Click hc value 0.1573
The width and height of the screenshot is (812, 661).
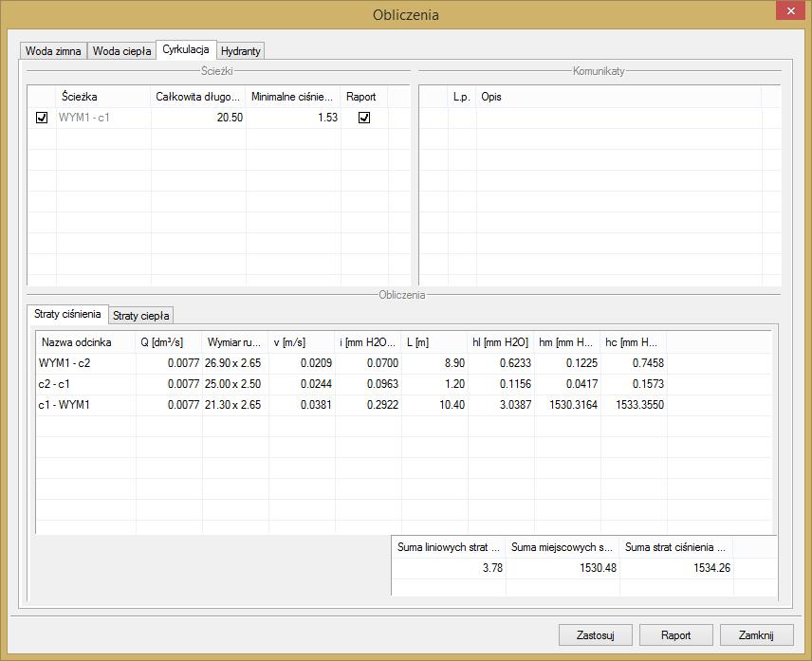pyautogui.click(x=647, y=383)
